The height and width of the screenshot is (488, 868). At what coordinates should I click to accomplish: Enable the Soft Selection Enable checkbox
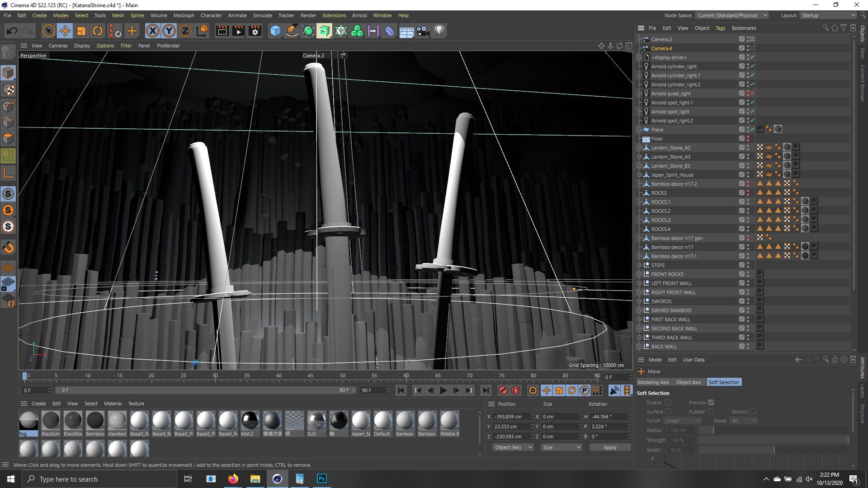[668, 403]
